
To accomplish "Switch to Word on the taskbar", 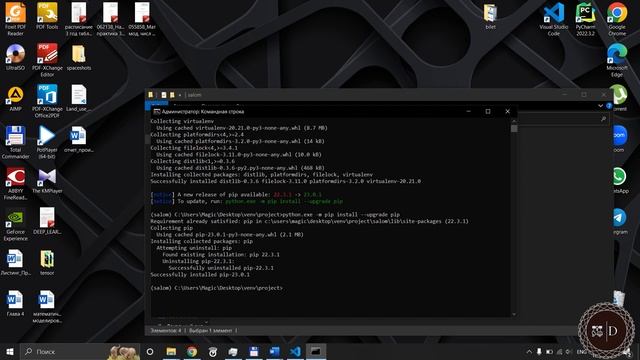I will pyautogui.click(x=274, y=351).
